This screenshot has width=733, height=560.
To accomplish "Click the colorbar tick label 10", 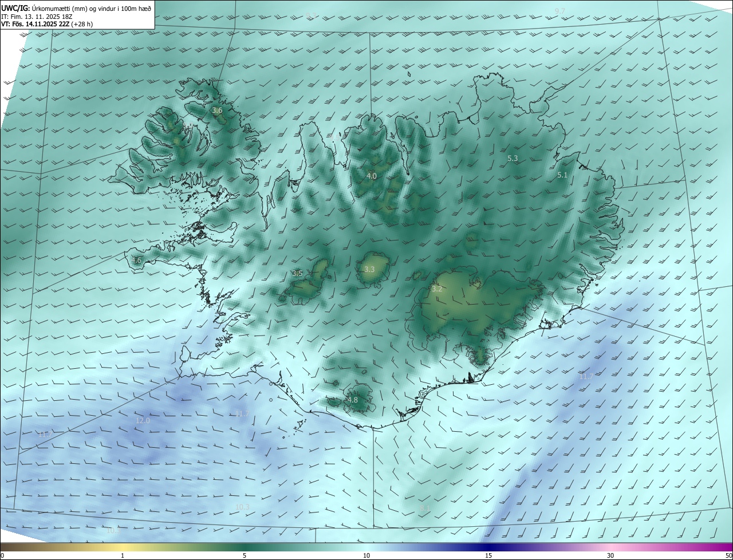I will [366, 556].
